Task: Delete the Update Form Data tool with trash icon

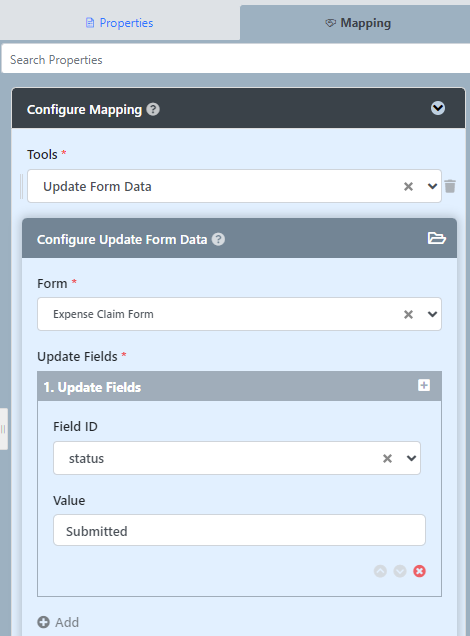Action: click(450, 186)
